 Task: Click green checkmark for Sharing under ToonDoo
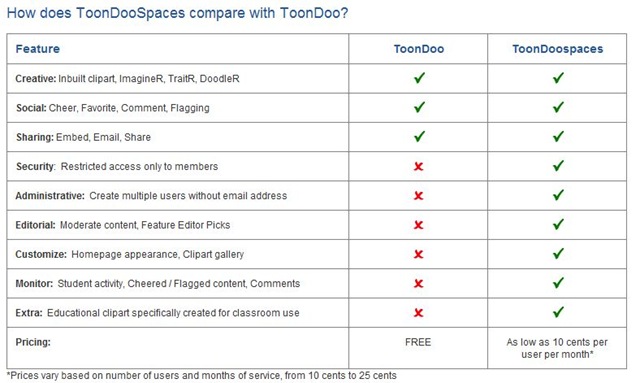click(x=419, y=136)
